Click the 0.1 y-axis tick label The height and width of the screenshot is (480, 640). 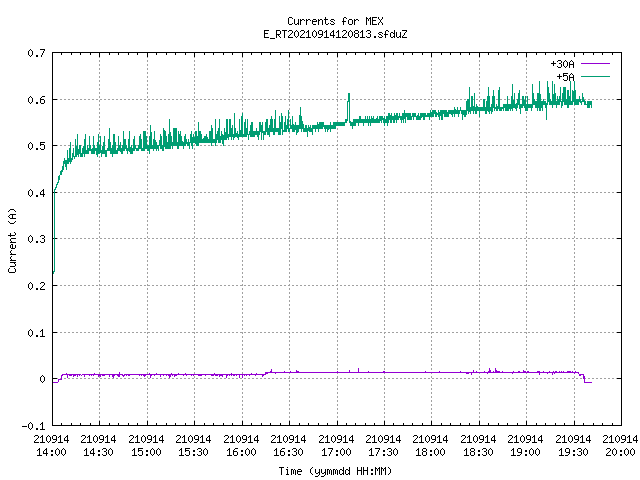point(36,333)
